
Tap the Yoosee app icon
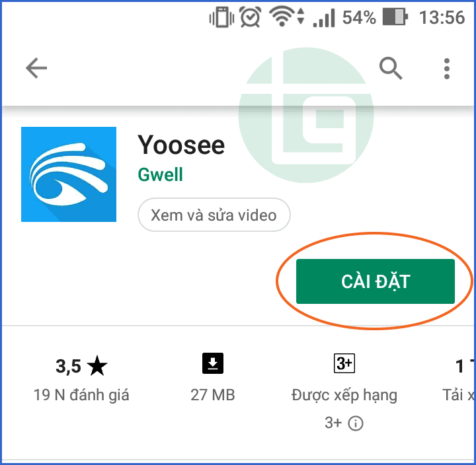pos(69,174)
